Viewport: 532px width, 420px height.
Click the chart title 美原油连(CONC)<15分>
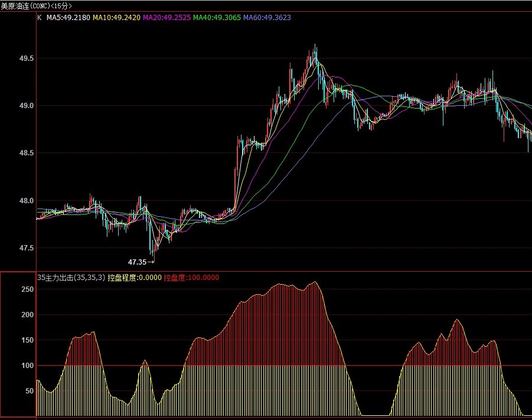(36, 6)
